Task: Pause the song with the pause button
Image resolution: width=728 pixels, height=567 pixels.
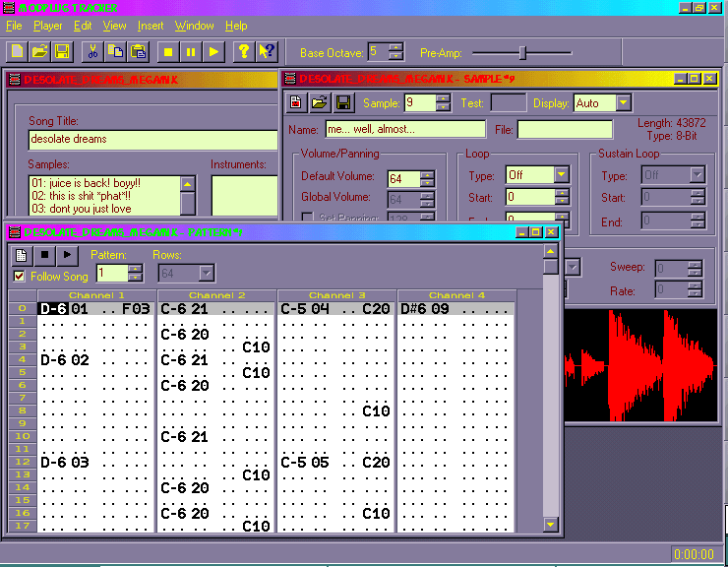Action: click(190, 51)
